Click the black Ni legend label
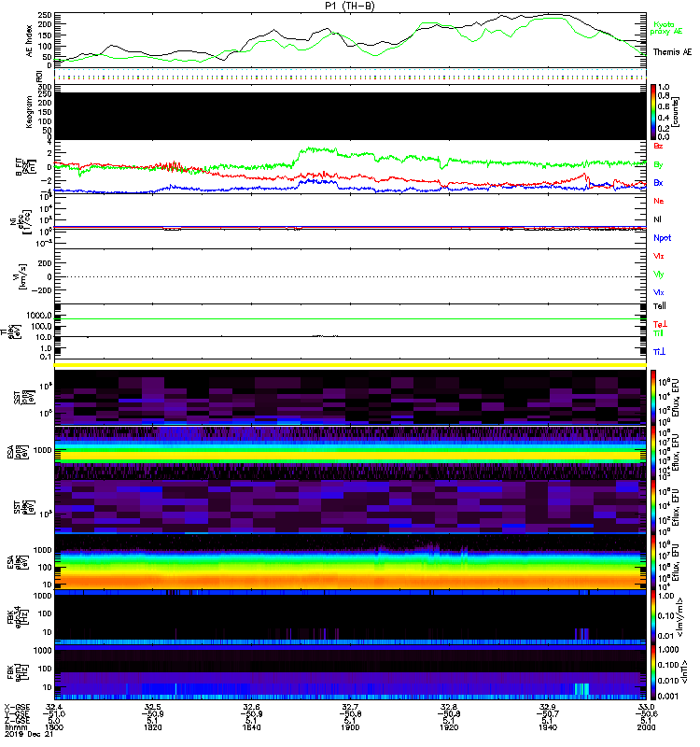Image resolution: width=700 pixels, height=747 pixels. click(657, 219)
